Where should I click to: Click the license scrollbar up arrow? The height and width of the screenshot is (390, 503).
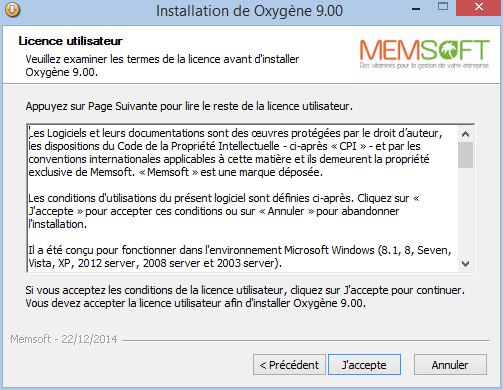(465, 134)
